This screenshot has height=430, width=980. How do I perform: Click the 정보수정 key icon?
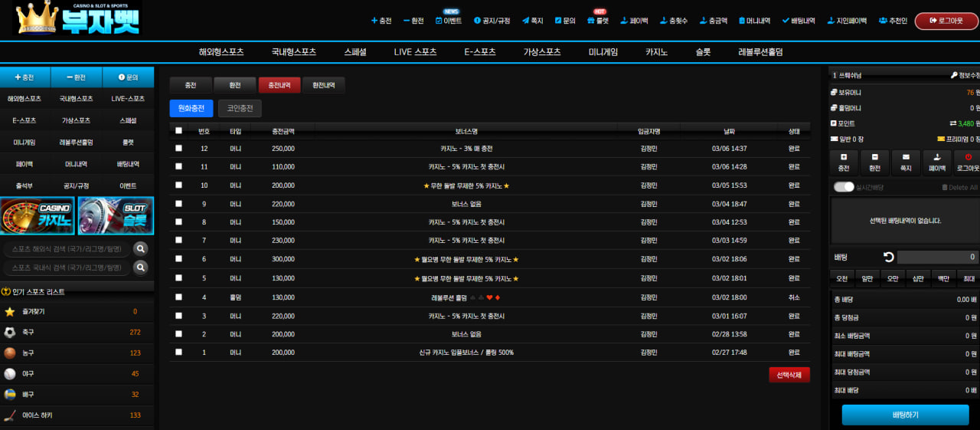pyautogui.click(x=954, y=75)
